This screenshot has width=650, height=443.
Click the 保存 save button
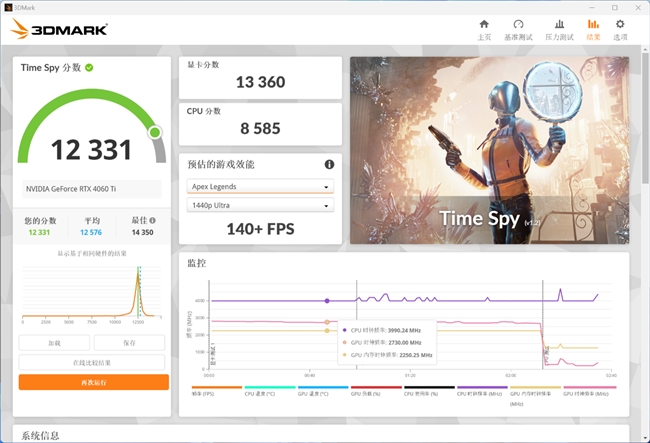coord(129,343)
